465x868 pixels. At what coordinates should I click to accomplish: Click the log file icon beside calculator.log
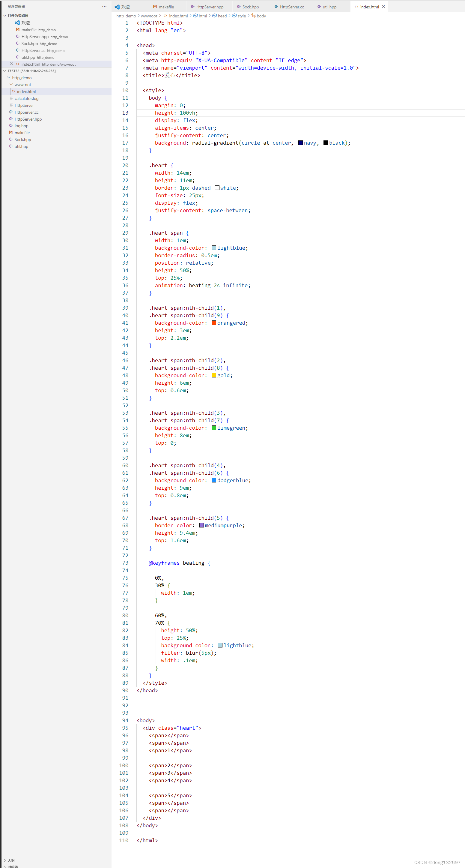pyautogui.click(x=11, y=98)
